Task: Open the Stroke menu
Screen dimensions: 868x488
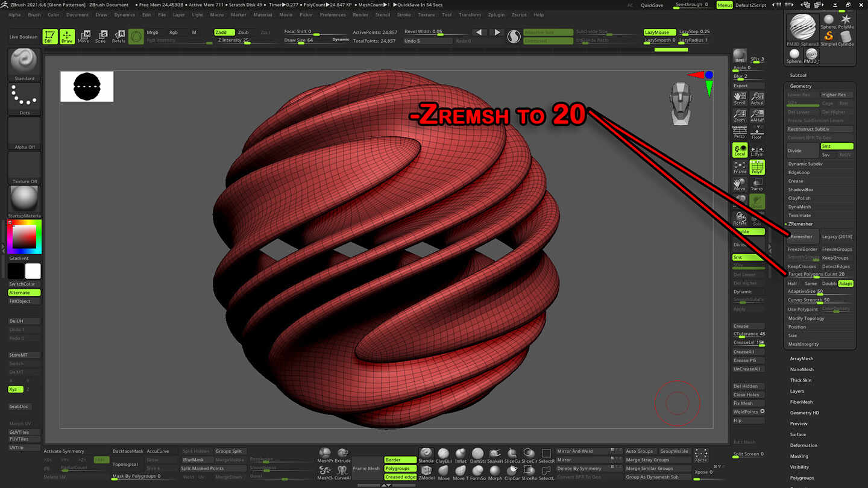Action: [404, 14]
